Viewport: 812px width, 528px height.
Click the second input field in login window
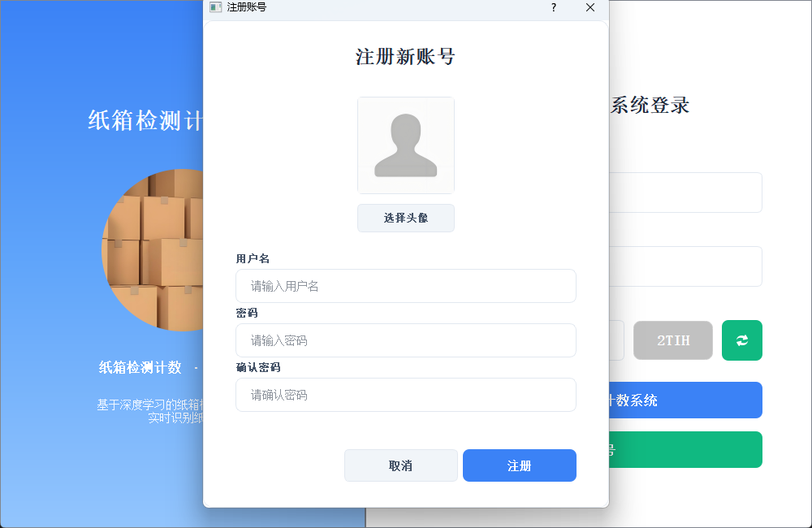pos(685,266)
